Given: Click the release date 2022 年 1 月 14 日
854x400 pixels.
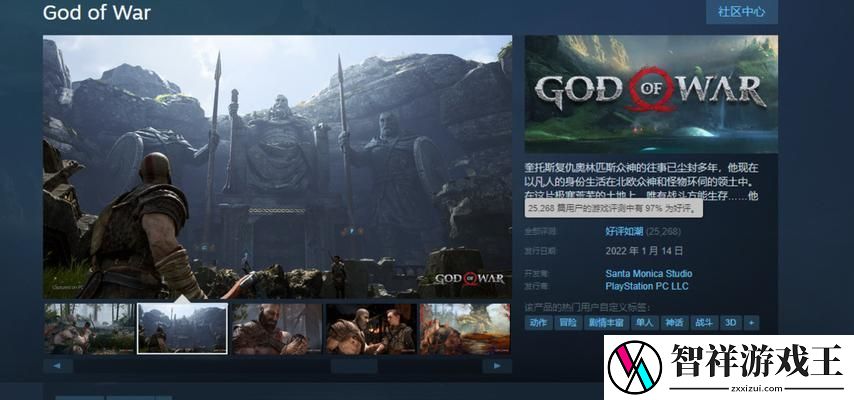Looking at the screenshot, I should [x=644, y=251].
